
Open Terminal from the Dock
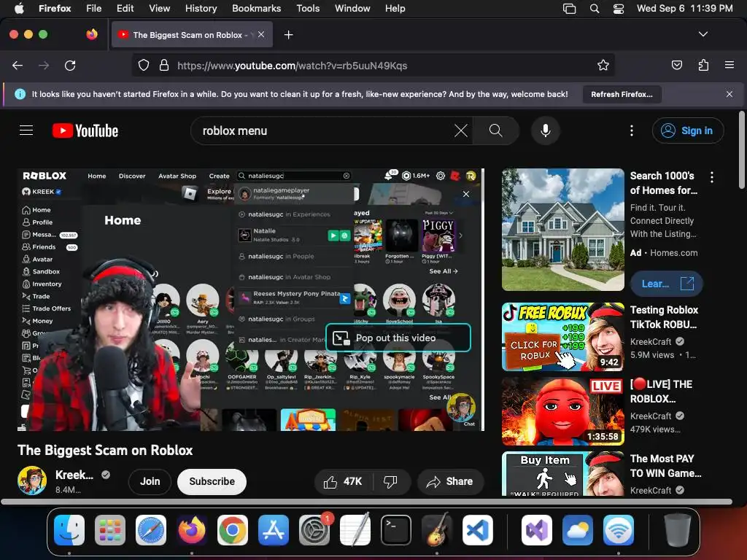coord(396,529)
